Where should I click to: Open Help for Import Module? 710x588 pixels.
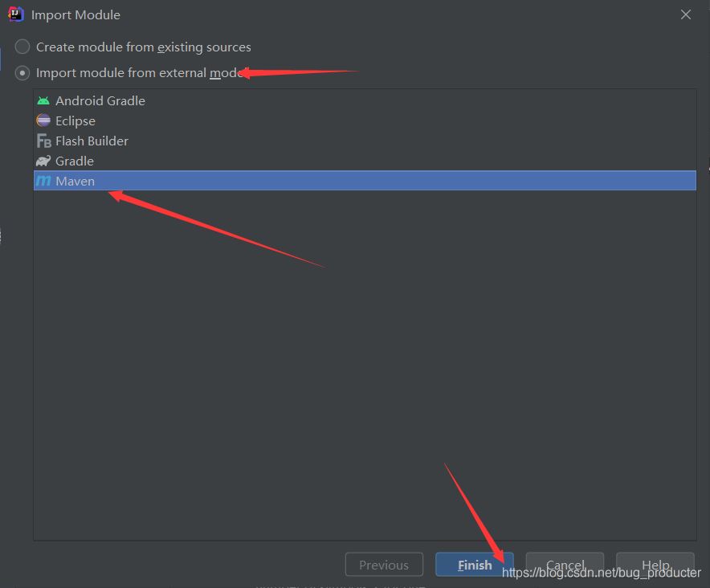coord(655,565)
